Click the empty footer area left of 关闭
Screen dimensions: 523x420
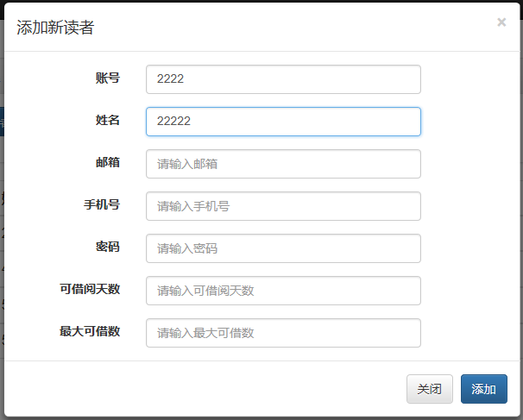pos(207,389)
